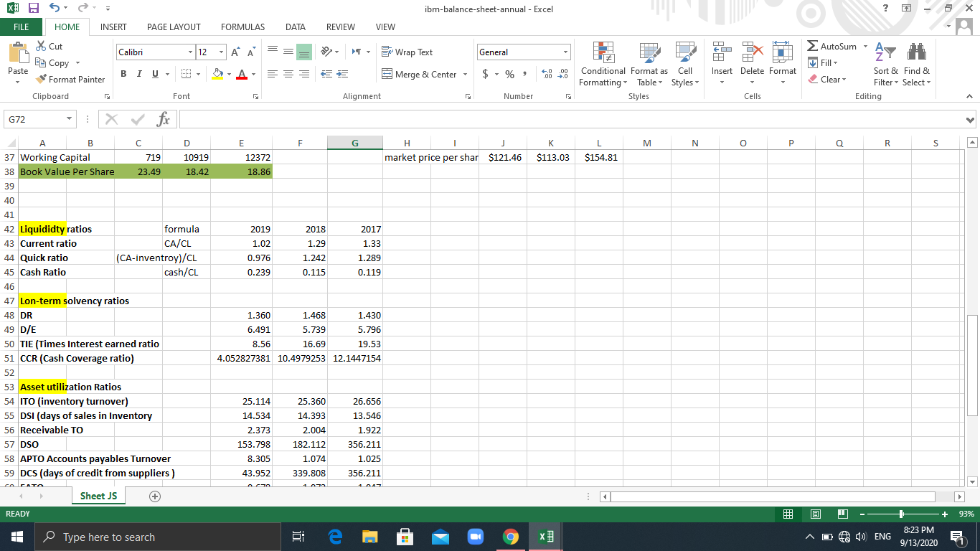Click the Insert Cells icon
This screenshot has height=551, width=980.
722,57
